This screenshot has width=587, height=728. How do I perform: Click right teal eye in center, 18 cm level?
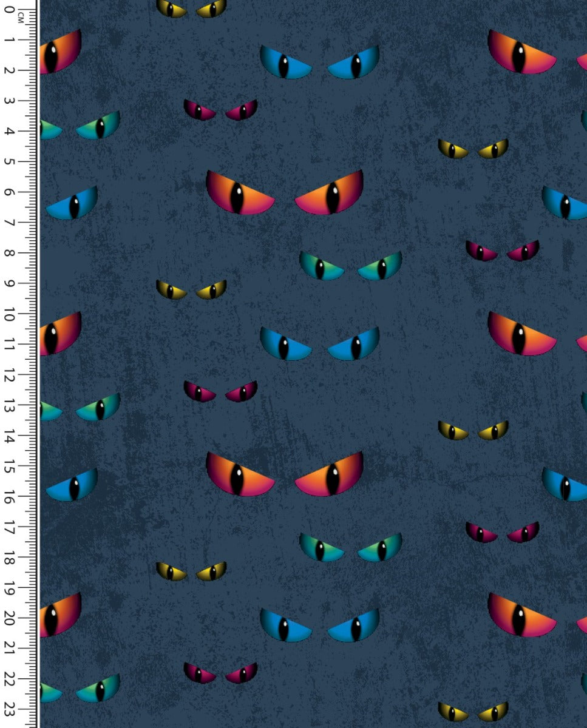tap(381, 549)
